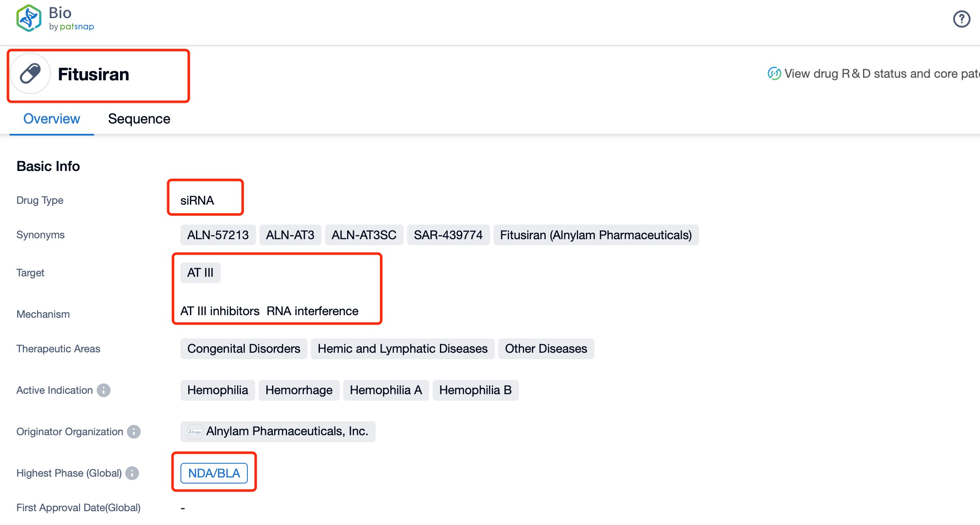This screenshot has width=980, height=525.
Task: Select the Overview tab
Action: pos(51,119)
